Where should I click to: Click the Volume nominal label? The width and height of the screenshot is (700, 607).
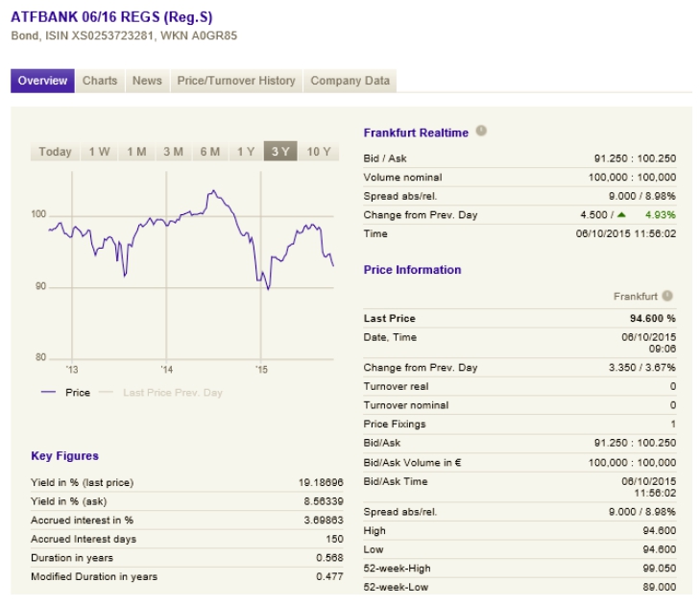pos(402,178)
